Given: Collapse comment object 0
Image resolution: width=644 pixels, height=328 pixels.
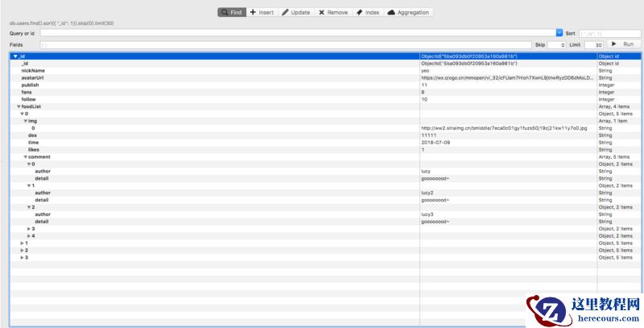Looking at the screenshot, I should pyautogui.click(x=29, y=164).
